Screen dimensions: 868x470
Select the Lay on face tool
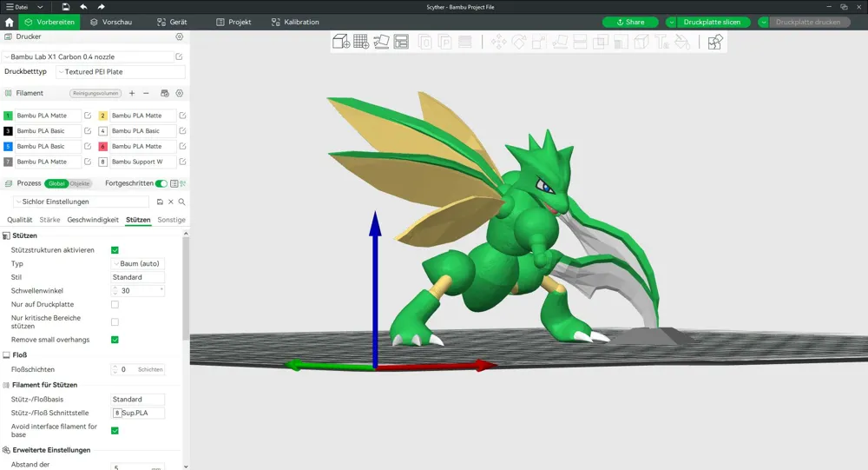[x=560, y=42]
